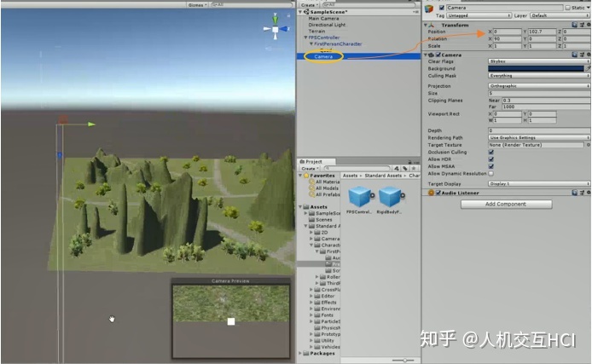
Task: Toggle Audio Listener enabled checkbox
Action: 438,193
